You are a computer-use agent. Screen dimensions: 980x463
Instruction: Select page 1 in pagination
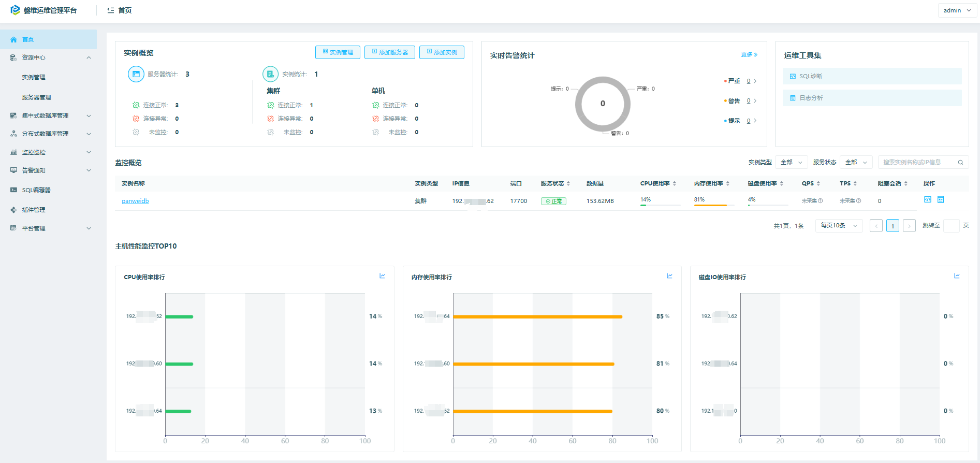[893, 226]
